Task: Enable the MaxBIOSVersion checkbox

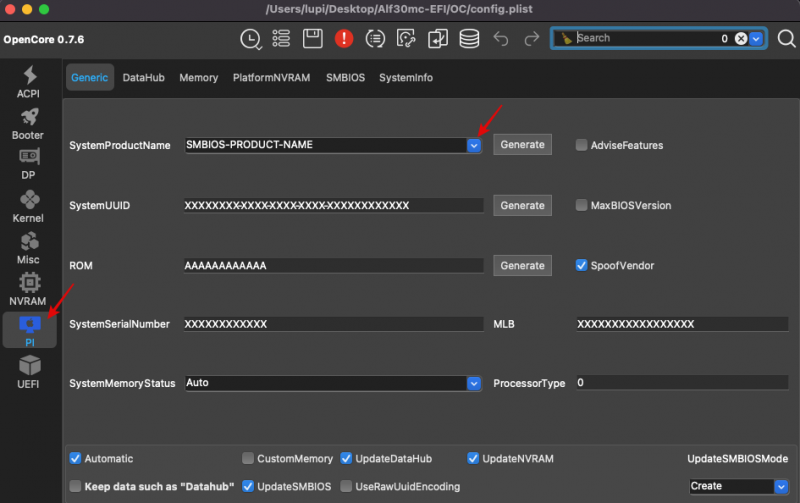Action: tap(581, 205)
